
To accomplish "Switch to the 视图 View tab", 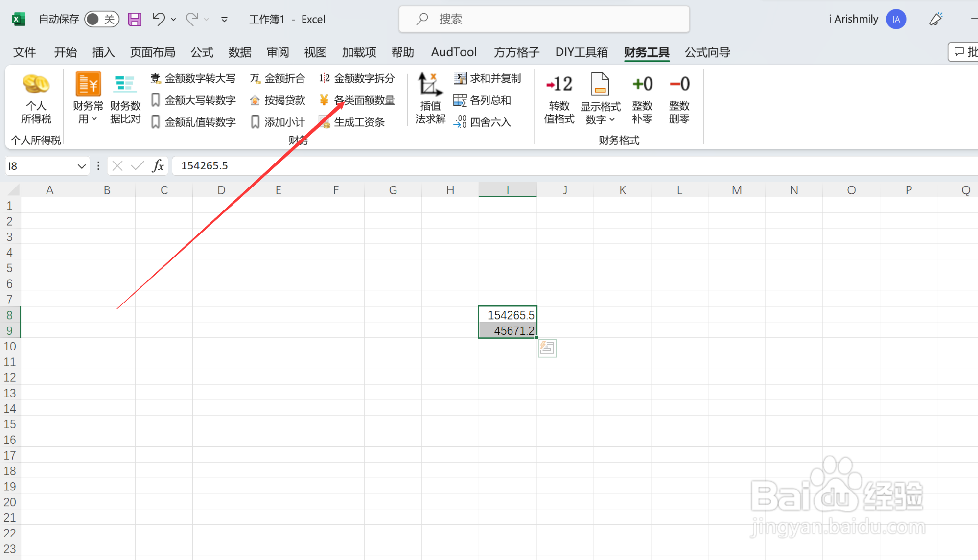I will [x=315, y=52].
